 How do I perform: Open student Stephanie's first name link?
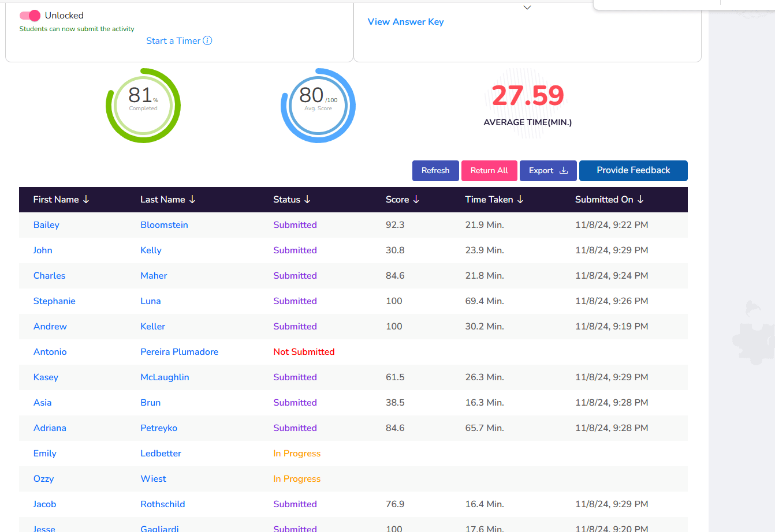pyautogui.click(x=54, y=301)
